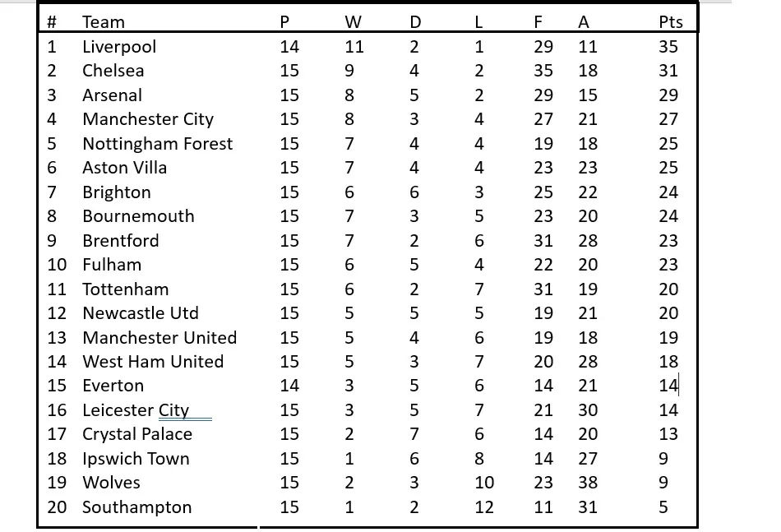The image size is (781, 532).
Task: Click the West Ham United entry
Action: point(153,361)
